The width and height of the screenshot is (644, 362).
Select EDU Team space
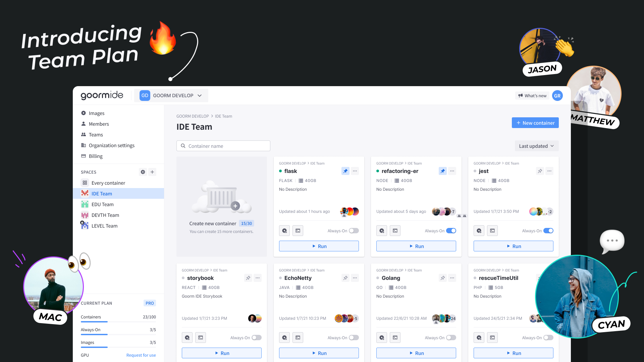pos(118,204)
